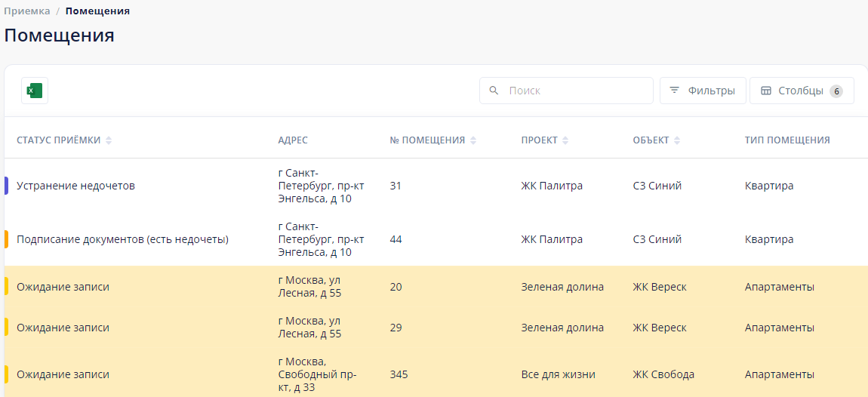Click the purple status marker on row 31
This screenshot has height=397, width=868.
6,186
